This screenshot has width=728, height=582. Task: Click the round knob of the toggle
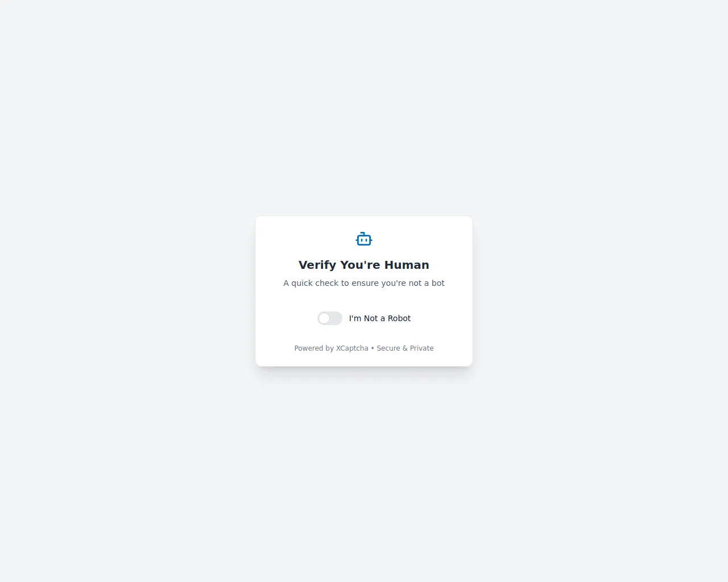tap(324, 318)
